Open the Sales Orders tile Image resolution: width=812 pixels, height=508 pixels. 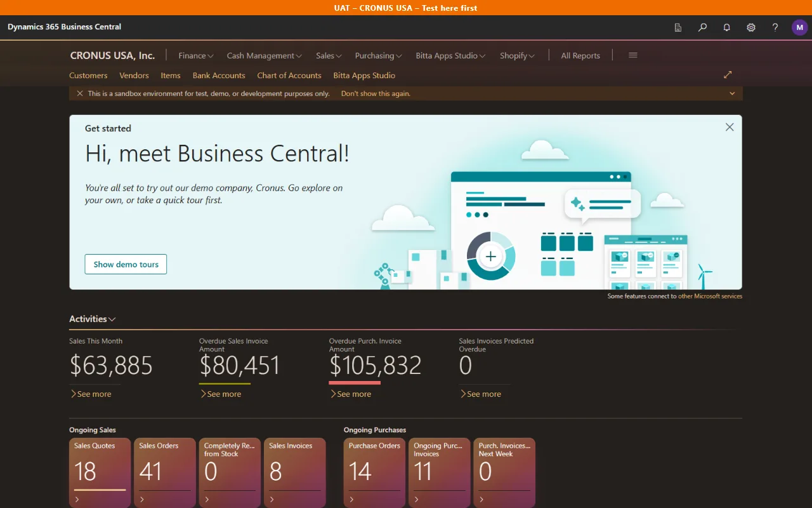click(x=165, y=472)
